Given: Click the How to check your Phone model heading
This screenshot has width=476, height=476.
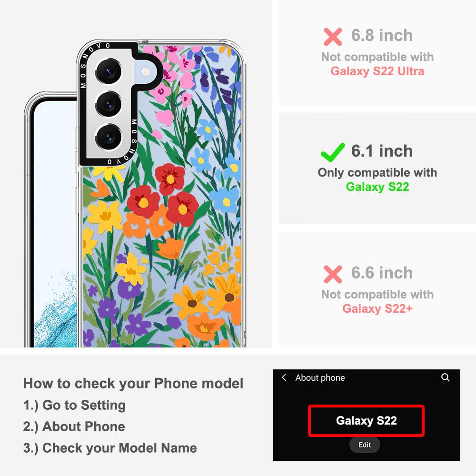Looking at the screenshot, I should [133, 383].
